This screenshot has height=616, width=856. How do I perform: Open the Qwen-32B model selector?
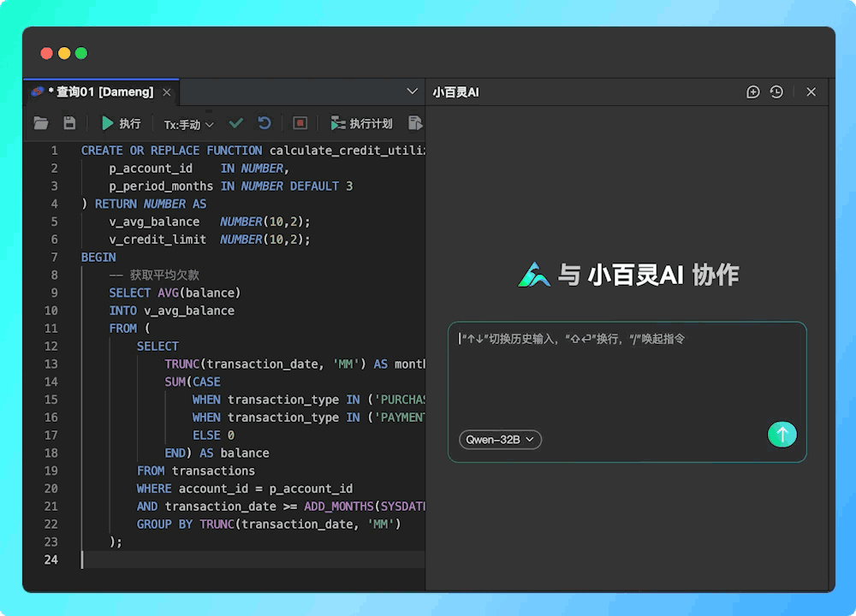(500, 439)
